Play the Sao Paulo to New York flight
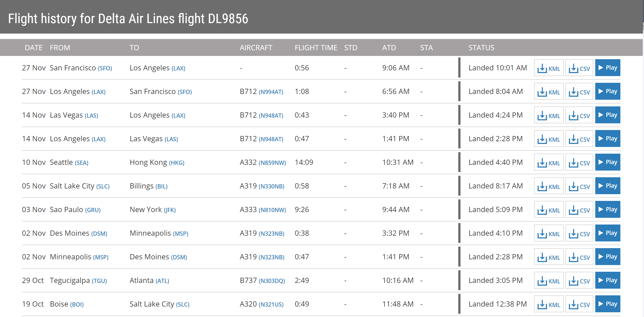Viewport: 644px width, 317px height. click(607, 209)
